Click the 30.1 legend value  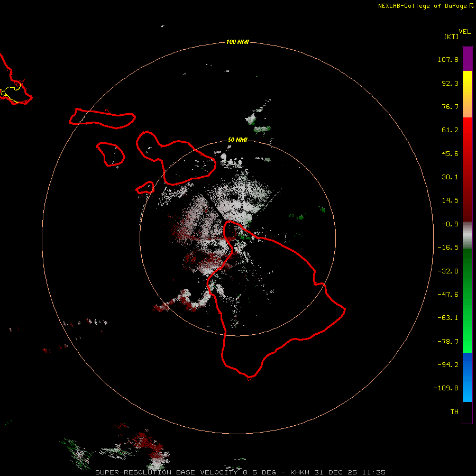(x=450, y=177)
